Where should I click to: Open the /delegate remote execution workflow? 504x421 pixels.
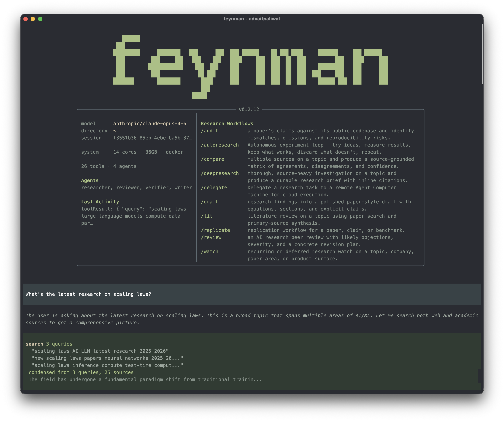coord(214,188)
